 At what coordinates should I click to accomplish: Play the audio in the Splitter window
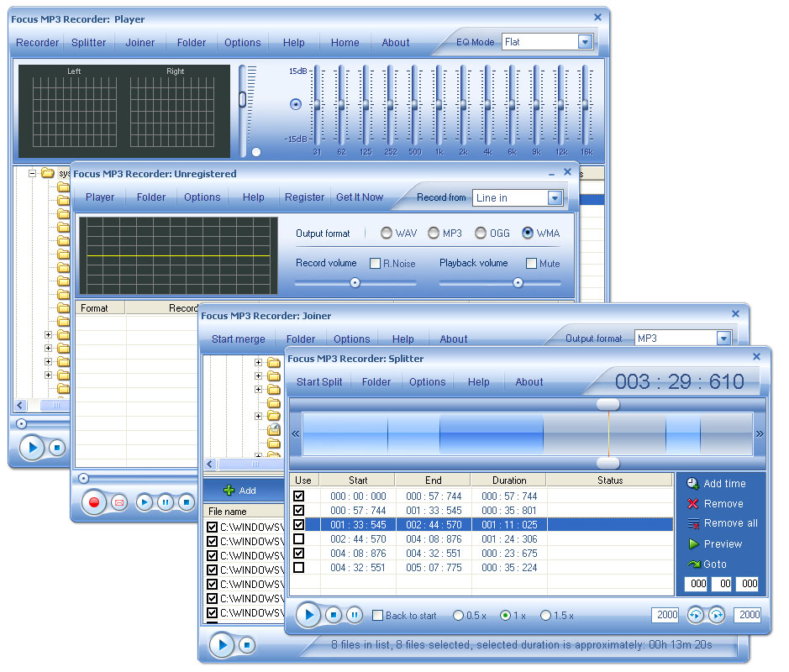pos(308,614)
